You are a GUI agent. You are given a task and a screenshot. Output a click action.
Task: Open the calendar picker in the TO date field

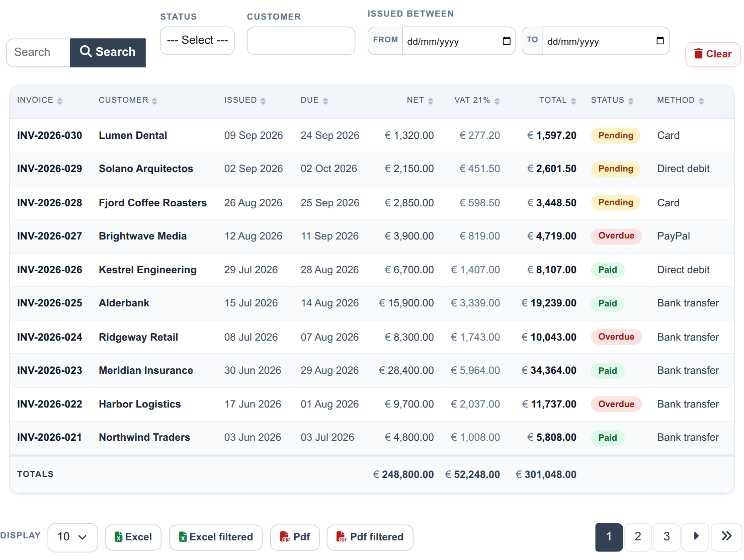point(660,41)
